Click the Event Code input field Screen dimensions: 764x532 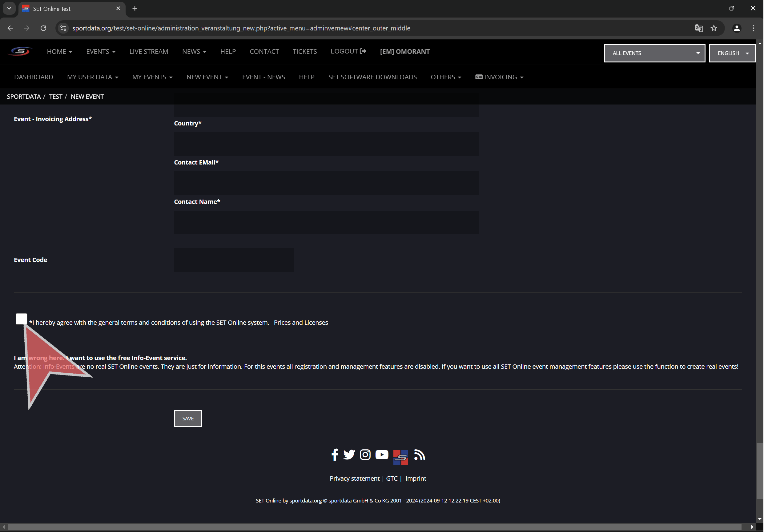(234, 260)
